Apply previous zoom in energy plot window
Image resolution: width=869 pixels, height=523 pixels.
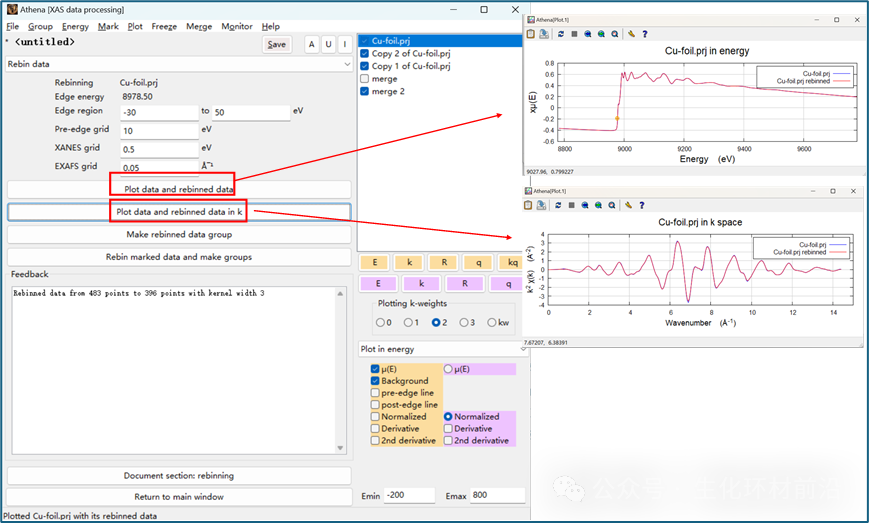[x=587, y=34]
